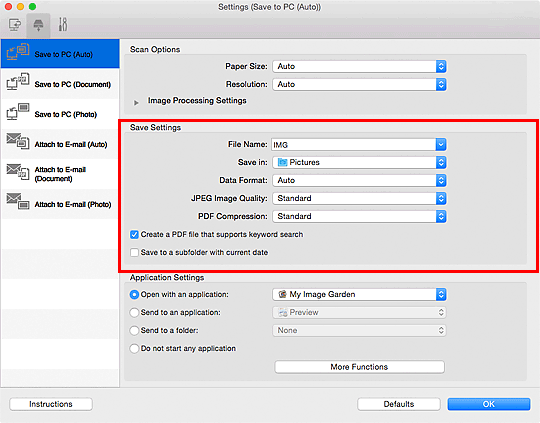
Task: Open the Resolution dropdown
Action: pyautogui.click(x=359, y=84)
